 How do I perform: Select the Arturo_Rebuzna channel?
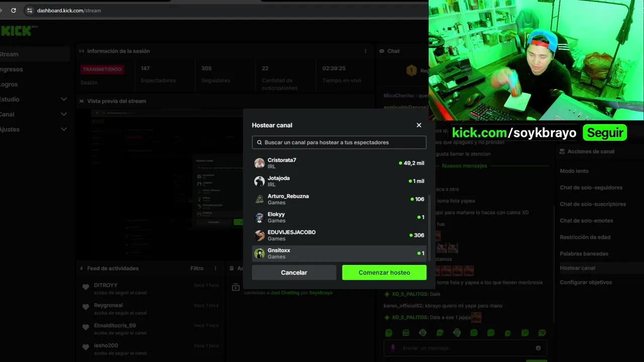[339, 199]
